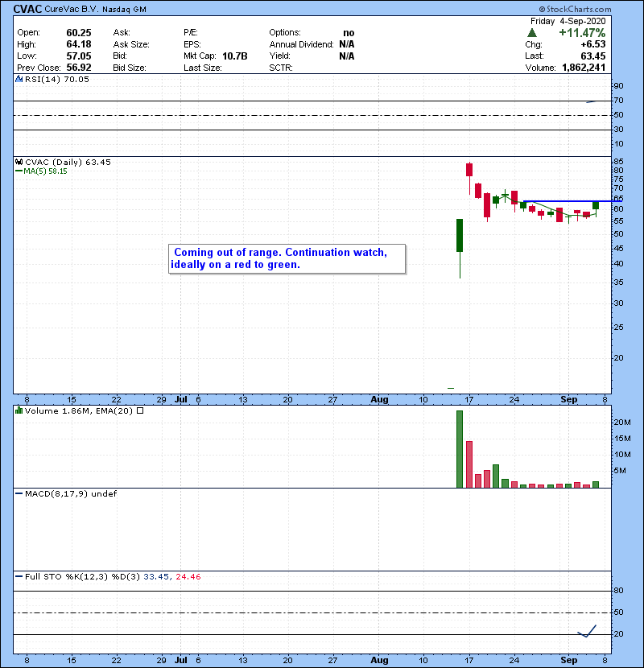The image size is (644, 668).
Task: Click the Low value 57.05
Action: pyautogui.click(x=79, y=56)
